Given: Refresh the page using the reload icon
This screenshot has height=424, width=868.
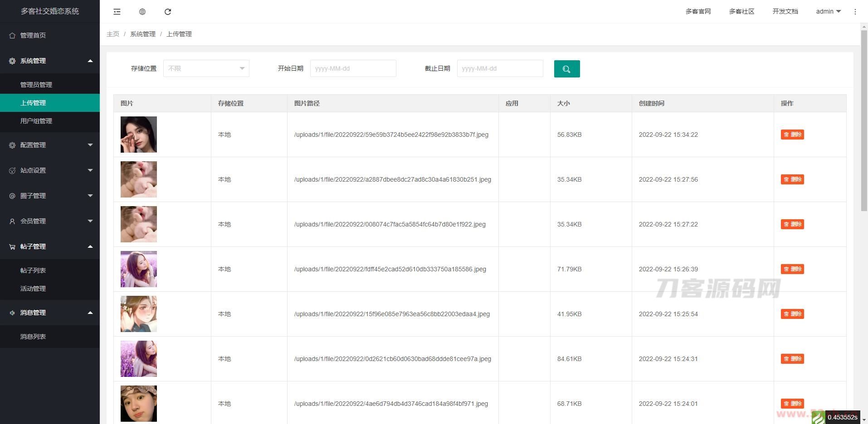Looking at the screenshot, I should [x=168, y=12].
